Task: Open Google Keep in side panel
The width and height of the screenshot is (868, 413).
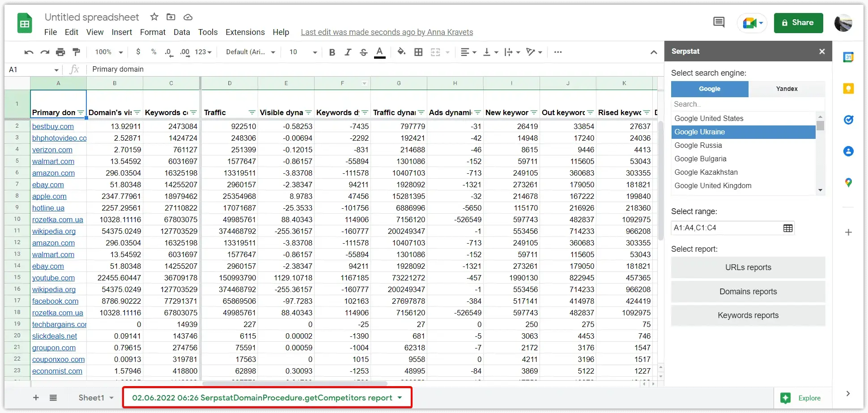Action: click(848, 88)
